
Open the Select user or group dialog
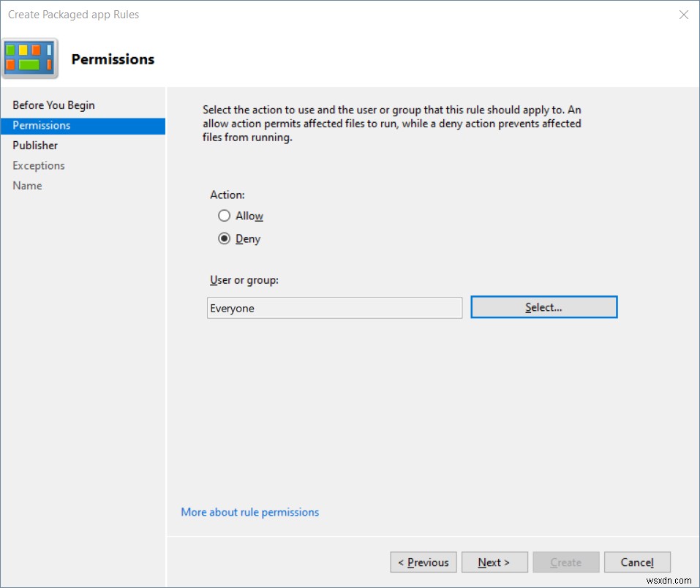[543, 306]
